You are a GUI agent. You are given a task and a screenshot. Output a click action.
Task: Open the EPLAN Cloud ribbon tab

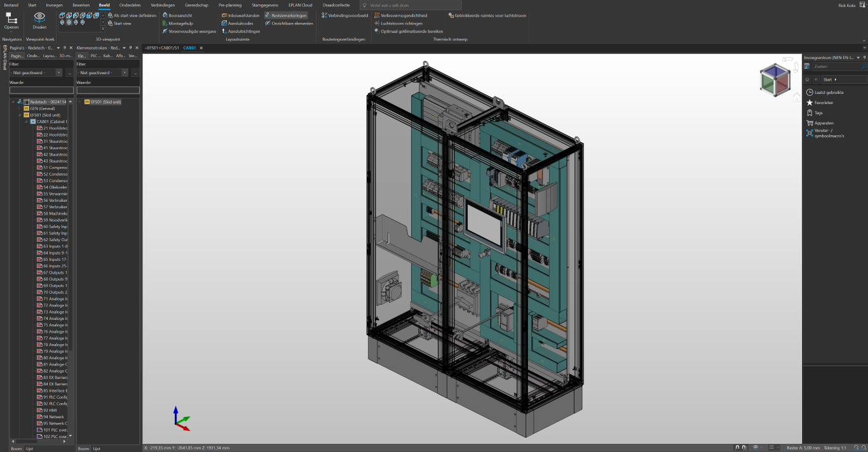pyautogui.click(x=301, y=4)
